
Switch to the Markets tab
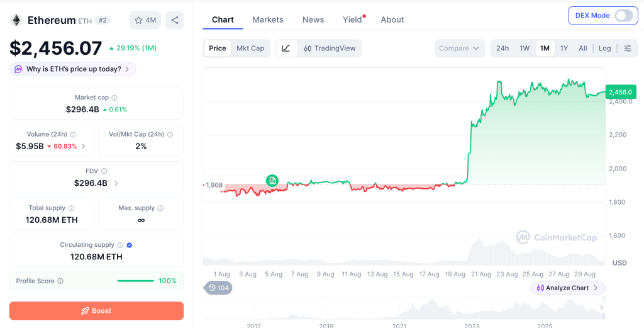coord(268,20)
